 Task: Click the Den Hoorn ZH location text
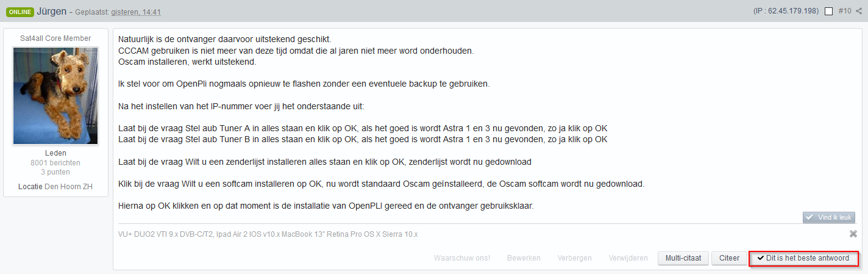click(68, 187)
